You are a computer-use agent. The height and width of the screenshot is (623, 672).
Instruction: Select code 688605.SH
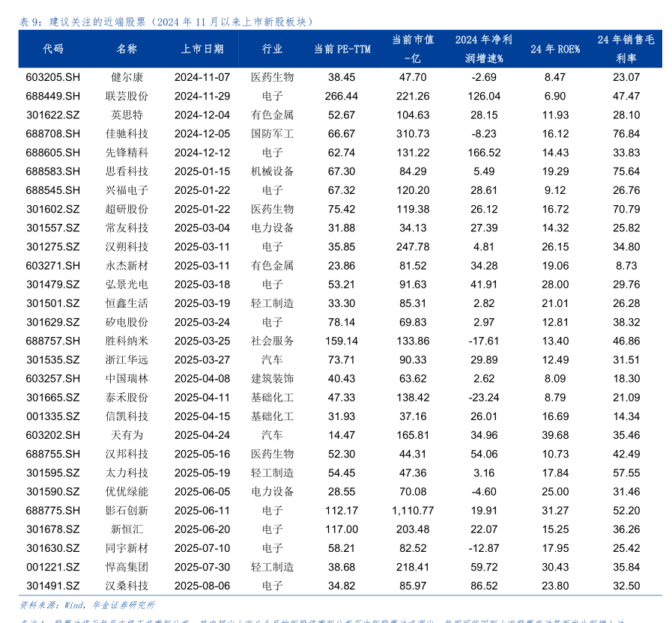coord(53,153)
